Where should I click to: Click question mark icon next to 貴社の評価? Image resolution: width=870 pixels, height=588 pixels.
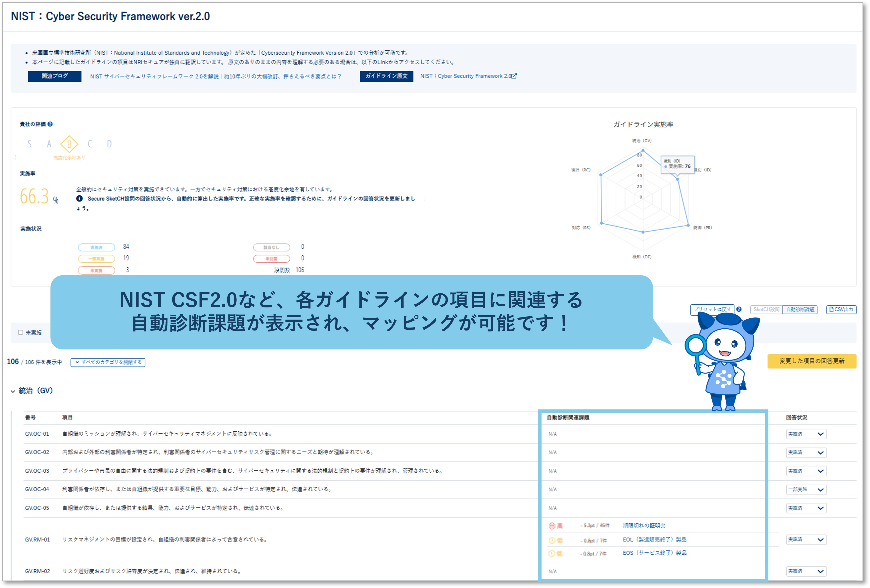point(50,124)
